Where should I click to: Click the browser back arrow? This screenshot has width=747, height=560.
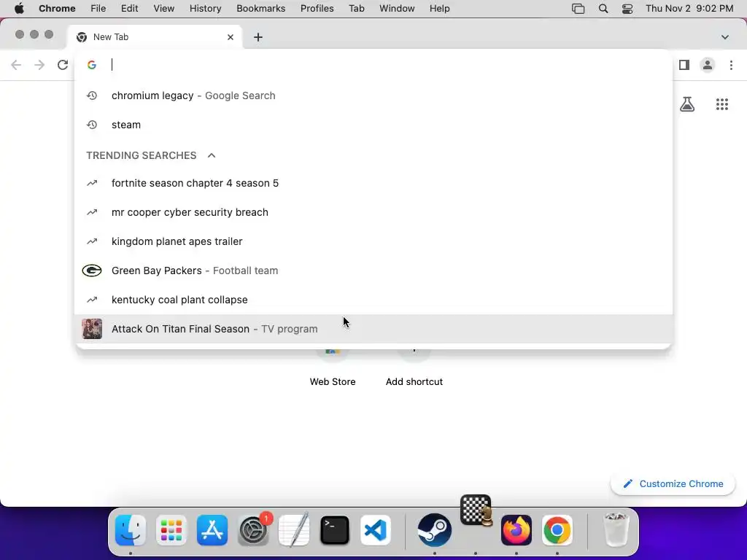click(16, 65)
